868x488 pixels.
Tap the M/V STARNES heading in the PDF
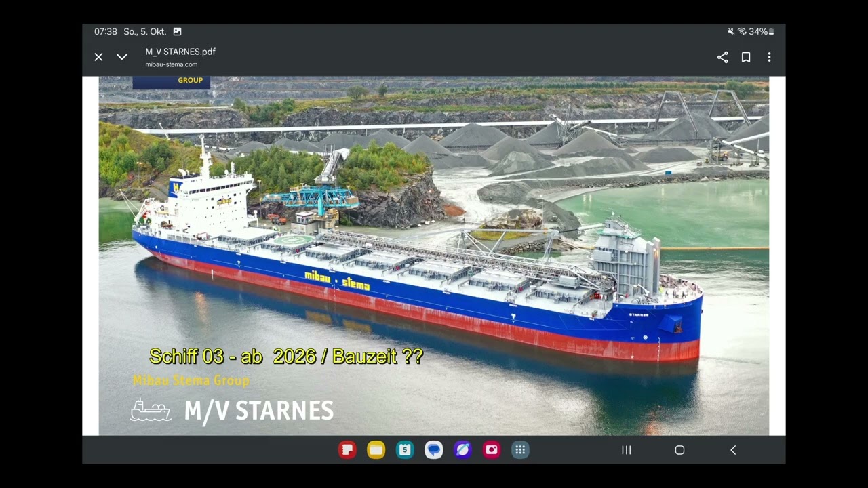point(259,411)
